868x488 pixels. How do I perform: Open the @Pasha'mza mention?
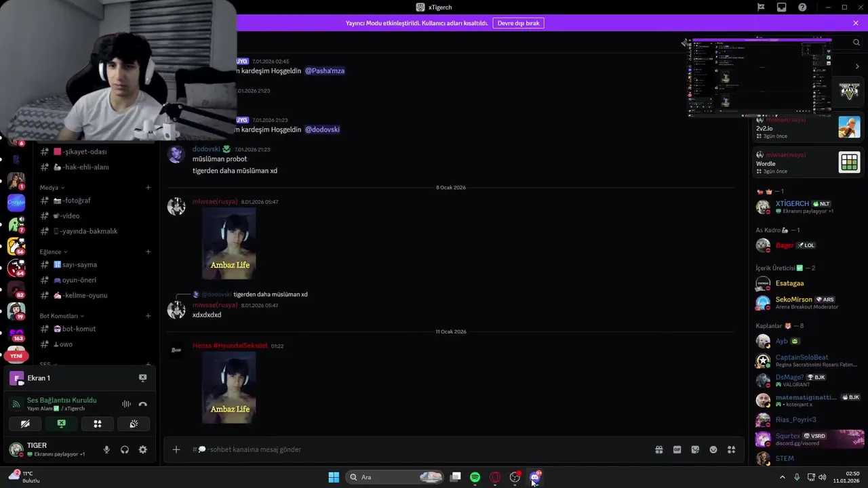point(324,70)
